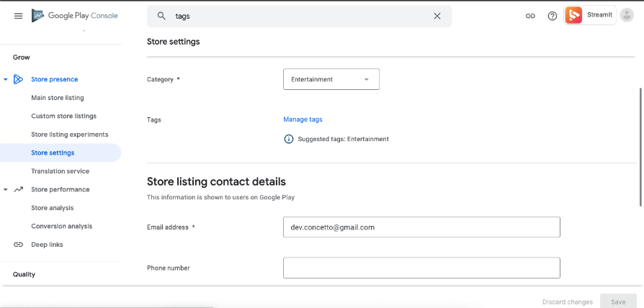Viewport: 644px width, 308px height.
Task: Click the copy link icon
Action: click(530, 16)
